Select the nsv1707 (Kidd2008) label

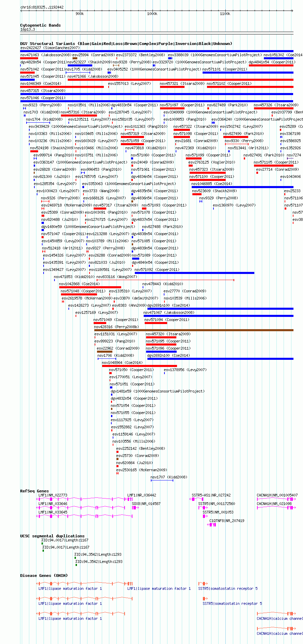tap(169, 477)
